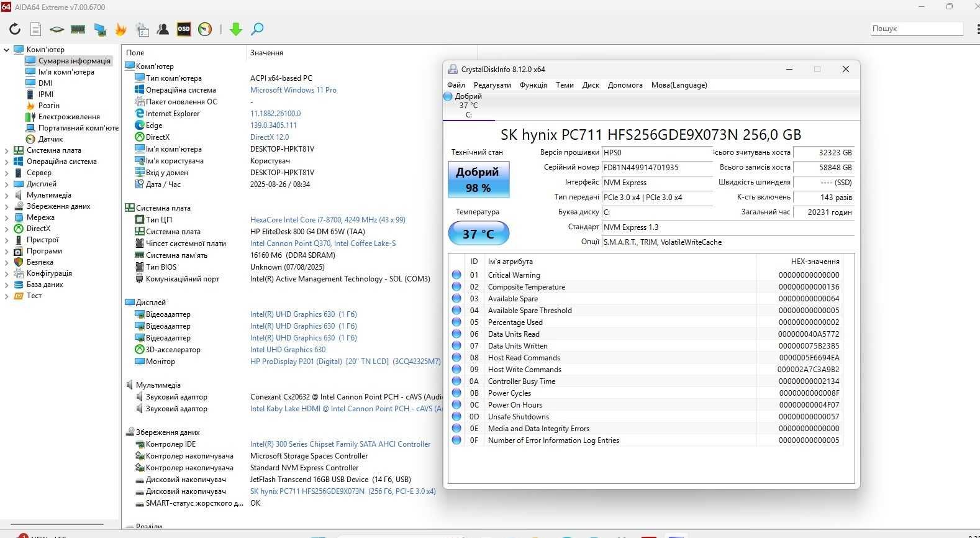Screen dimensions: 980x538
Task: Open the Редагувати menu
Action: click(x=492, y=85)
